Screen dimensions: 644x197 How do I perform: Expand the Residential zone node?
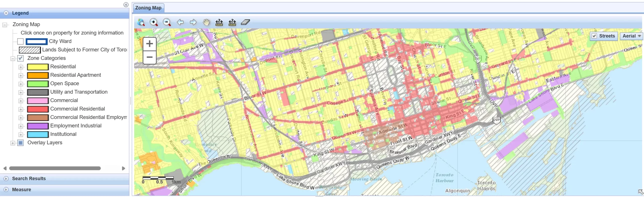tap(21, 67)
